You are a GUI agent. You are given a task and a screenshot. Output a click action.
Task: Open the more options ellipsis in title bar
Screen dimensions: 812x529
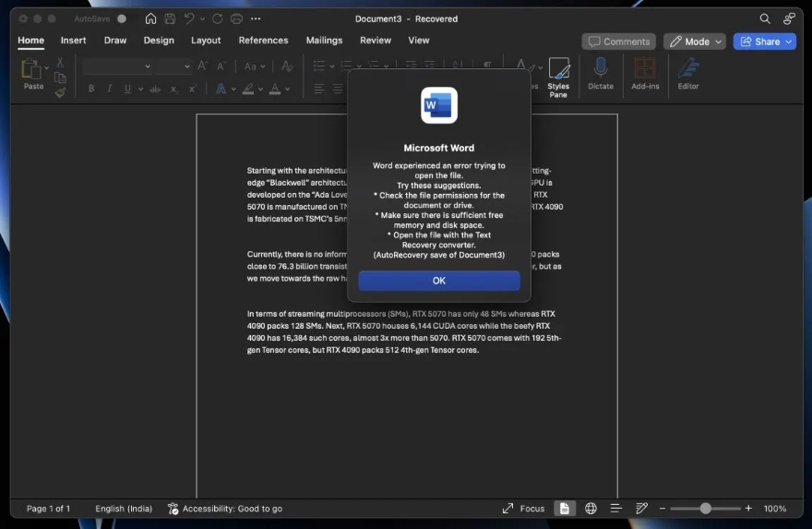click(256, 18)
